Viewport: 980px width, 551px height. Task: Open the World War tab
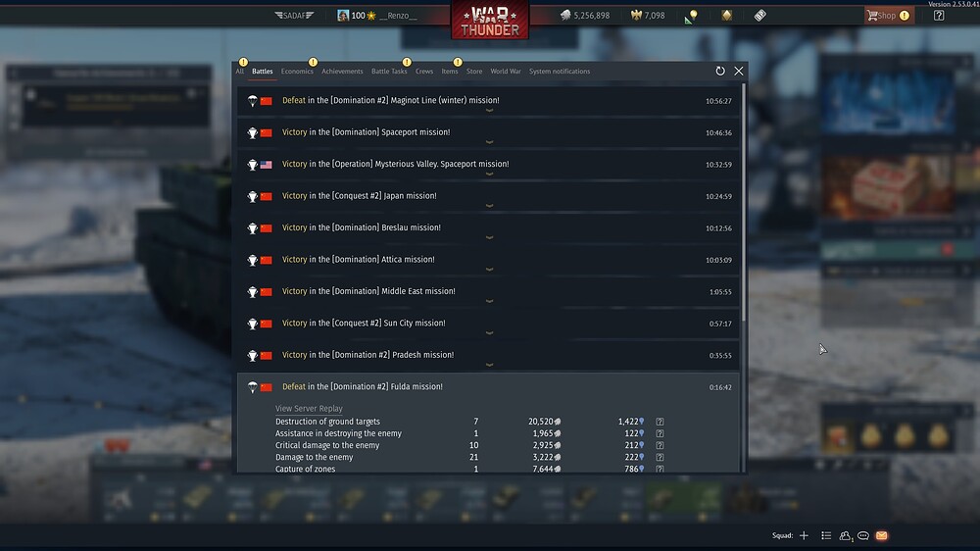point(505,72)
